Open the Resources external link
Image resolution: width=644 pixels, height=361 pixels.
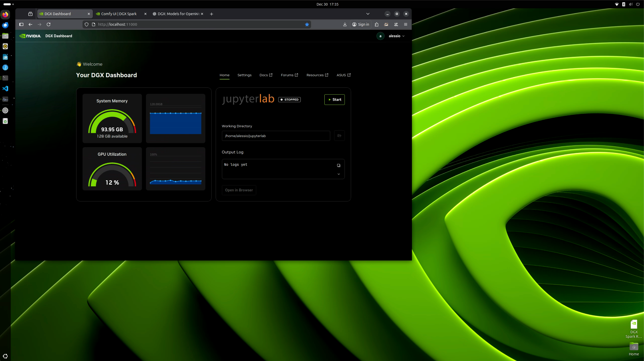(317, 75)
